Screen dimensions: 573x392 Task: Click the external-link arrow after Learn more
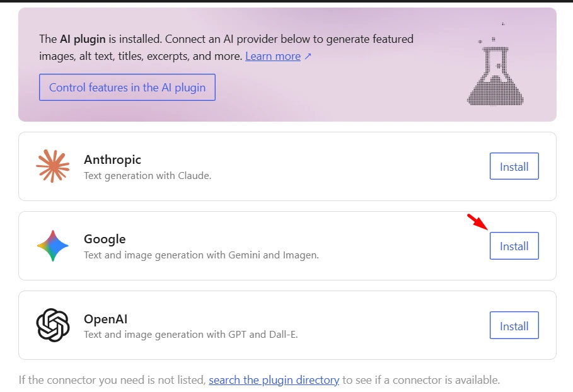pyautogui.click(x=308, y=56)
